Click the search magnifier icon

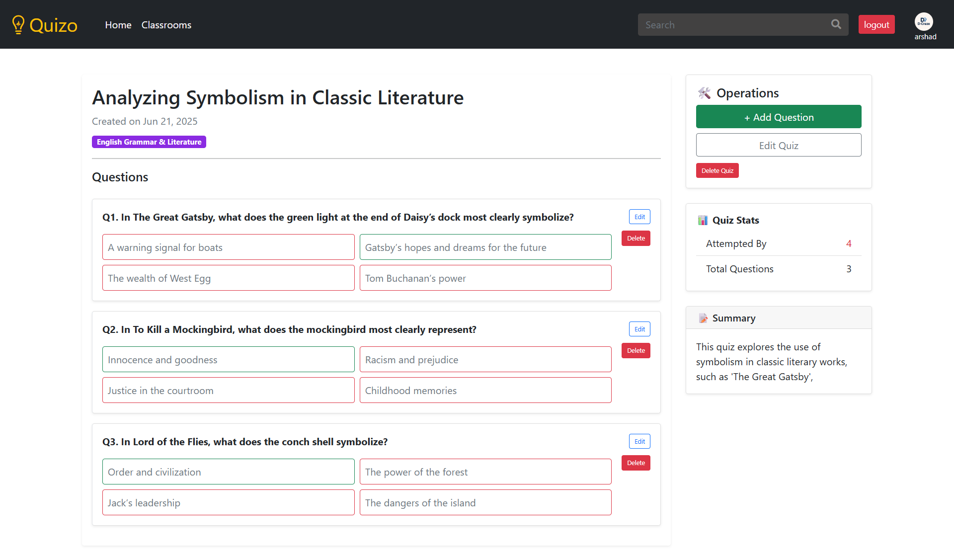836,24
